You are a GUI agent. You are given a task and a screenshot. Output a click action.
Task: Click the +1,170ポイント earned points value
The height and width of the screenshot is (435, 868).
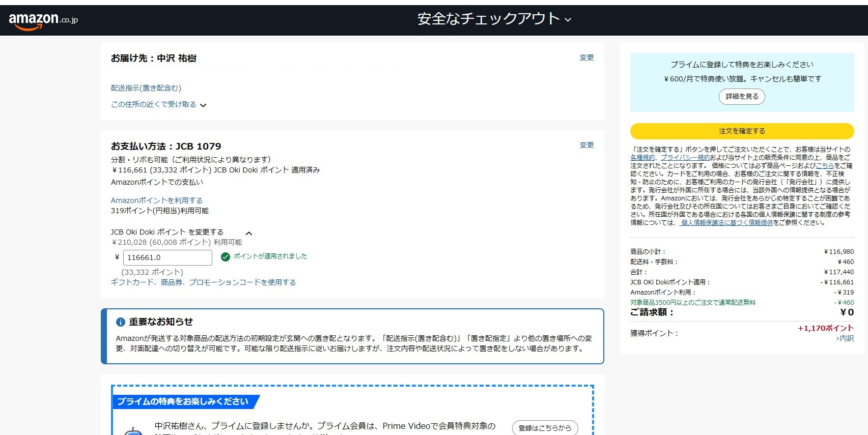click(826, 328)
